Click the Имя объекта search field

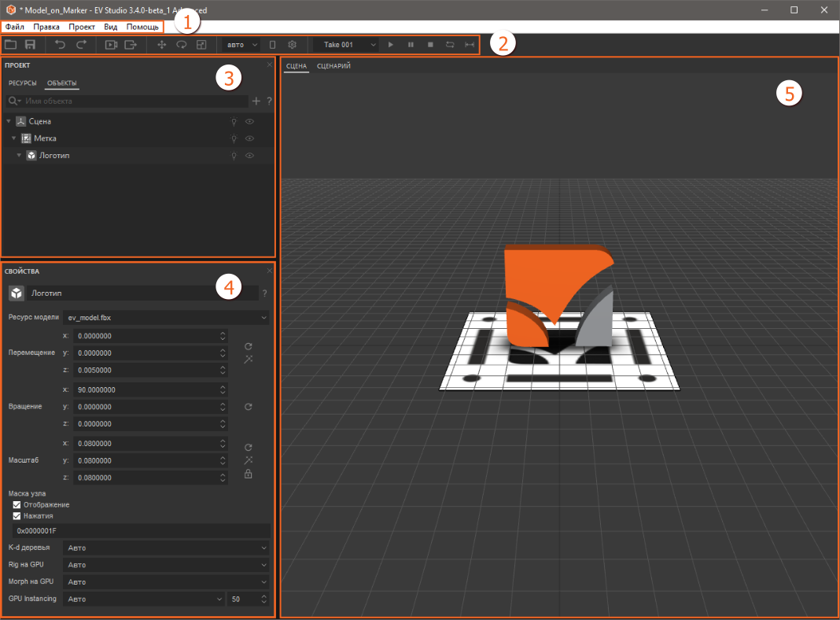tap(134, 101)
